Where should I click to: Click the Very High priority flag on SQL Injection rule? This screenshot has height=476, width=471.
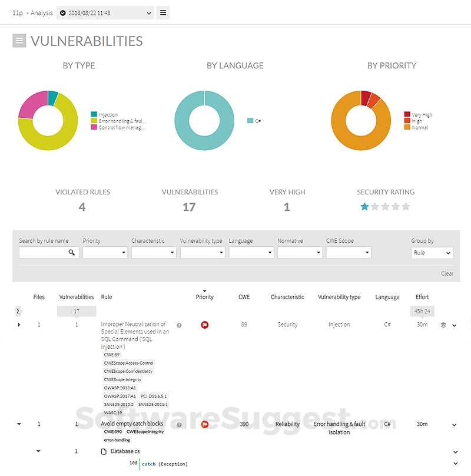point(204,325)
